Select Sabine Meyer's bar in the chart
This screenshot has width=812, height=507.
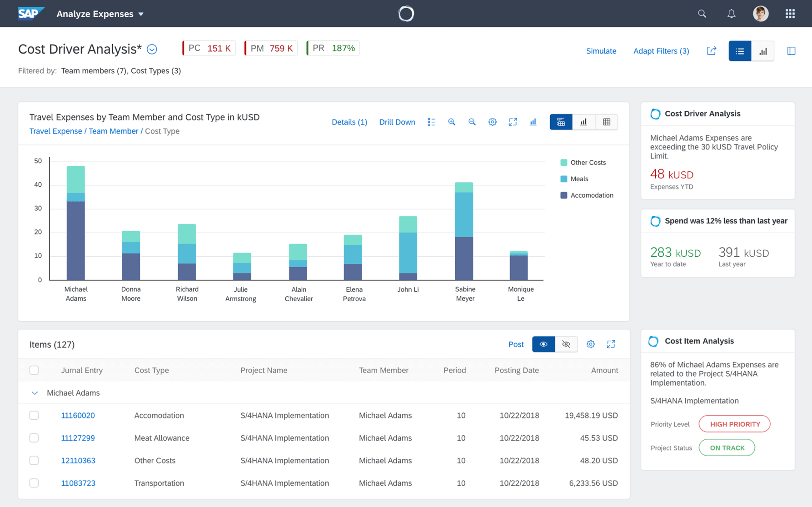(x=464, y=231)
